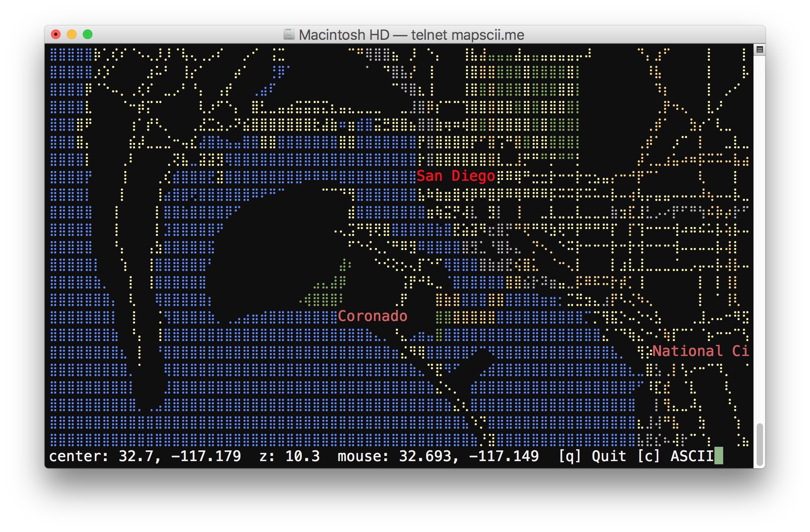
Task: Click the Macintosh HD disk proxy icon
Action: 289,34
